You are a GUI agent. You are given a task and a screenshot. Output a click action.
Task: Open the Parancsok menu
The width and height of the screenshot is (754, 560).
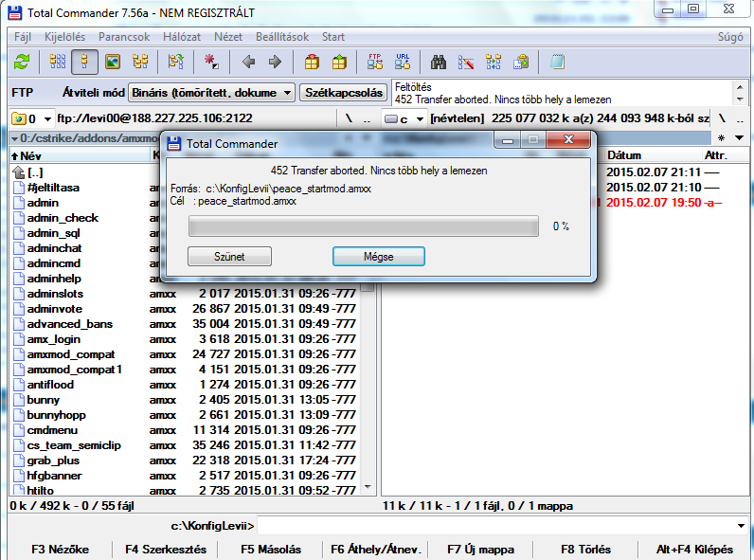(x=124, y=37)
